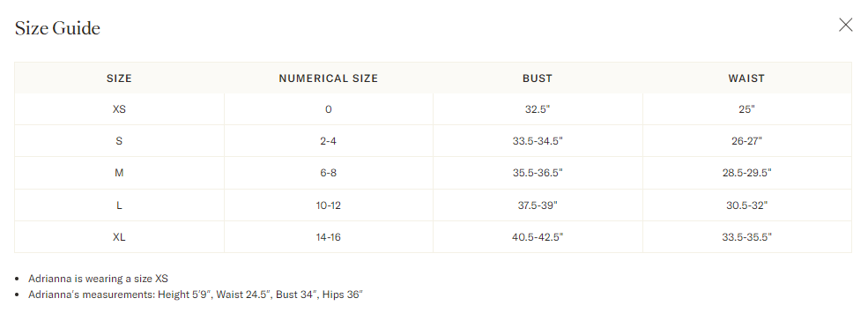The width and height of the screenshot is (868, 328).
Task: Select the XS size cell
Action: (x=119, y=109)
